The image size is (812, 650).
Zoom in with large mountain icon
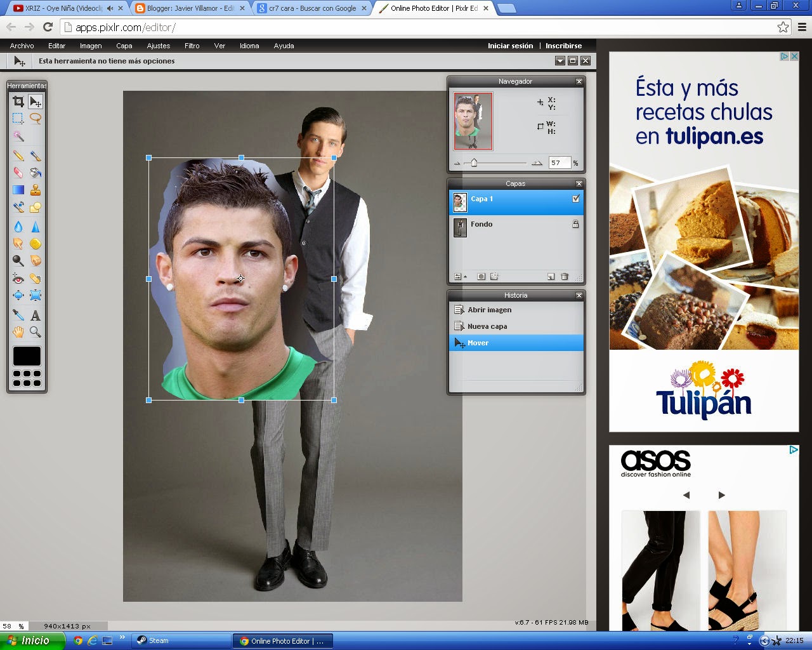tap(537, 163)
